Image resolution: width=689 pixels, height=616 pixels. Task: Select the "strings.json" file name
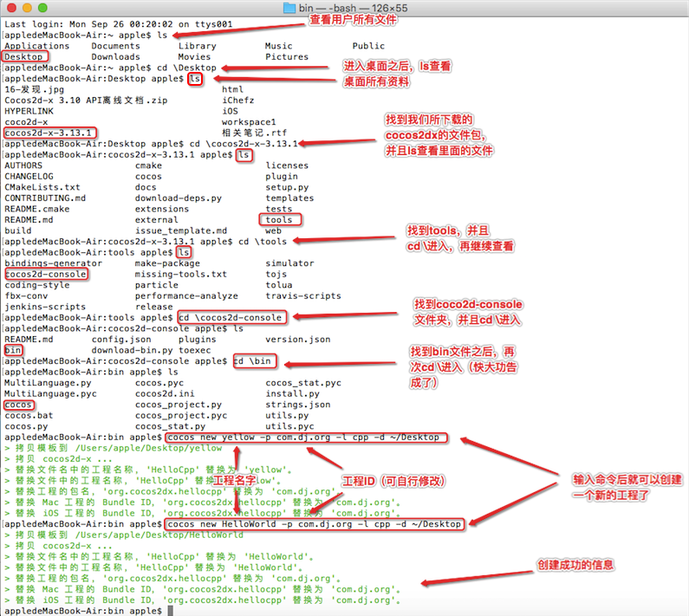[298, 405]
